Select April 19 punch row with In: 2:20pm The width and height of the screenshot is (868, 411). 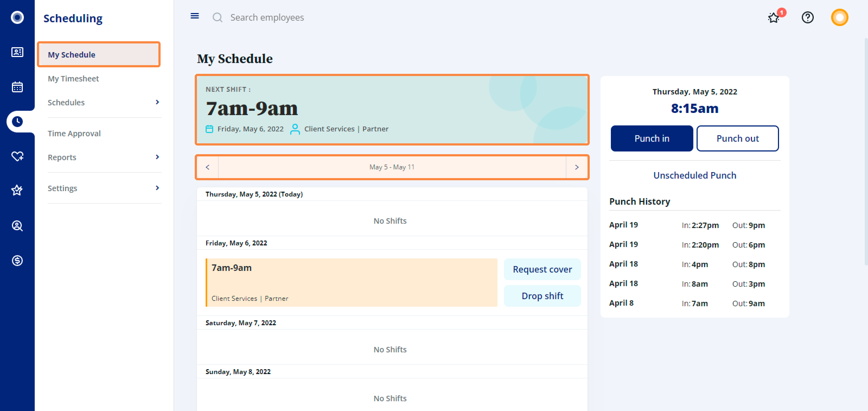pos(694,245)
